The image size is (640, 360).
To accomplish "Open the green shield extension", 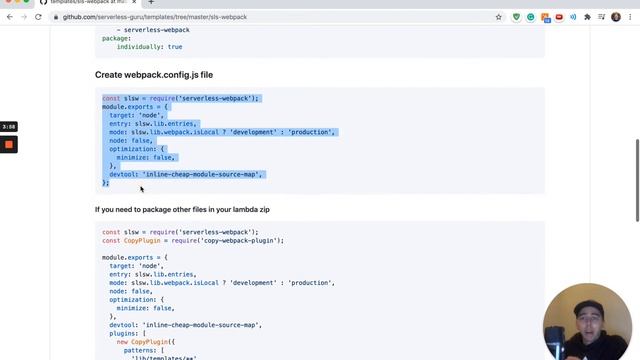I will 516,17.
